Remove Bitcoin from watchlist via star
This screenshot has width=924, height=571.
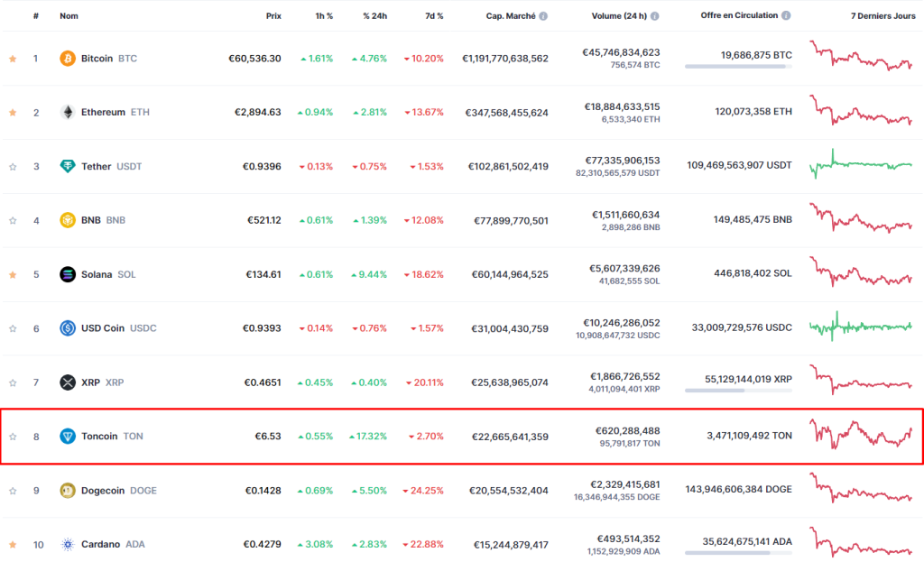pos(13,59)
